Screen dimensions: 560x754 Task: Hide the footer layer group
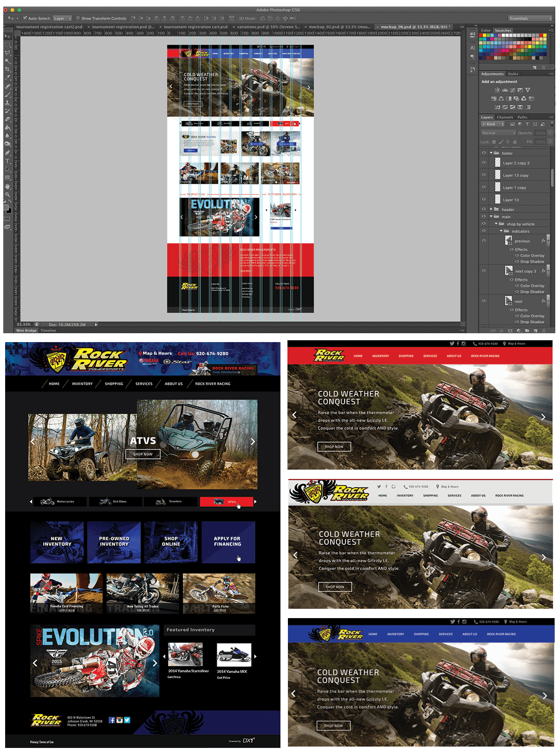(484, 153)
